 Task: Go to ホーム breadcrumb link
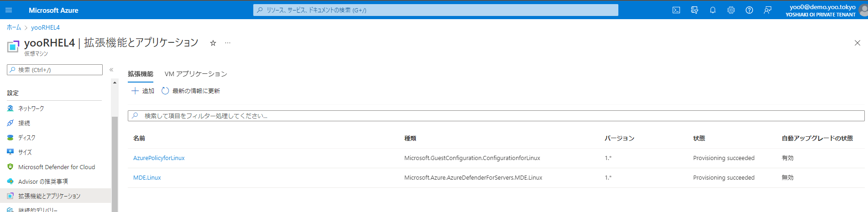pyautogui.click(x=14, y=27)
